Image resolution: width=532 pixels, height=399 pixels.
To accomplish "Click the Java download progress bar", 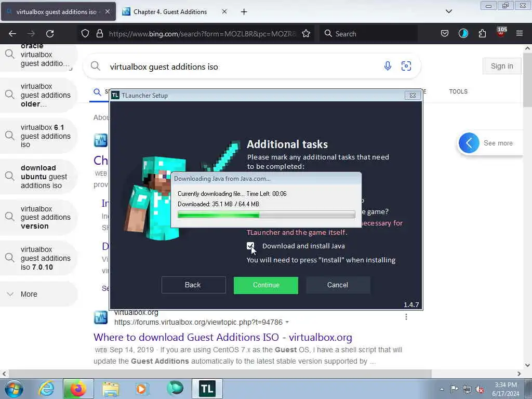I will [267, 215].
